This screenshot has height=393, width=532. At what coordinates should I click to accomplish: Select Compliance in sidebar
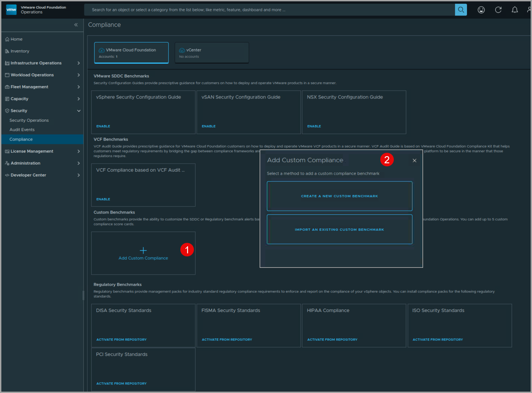coord(42,139)
